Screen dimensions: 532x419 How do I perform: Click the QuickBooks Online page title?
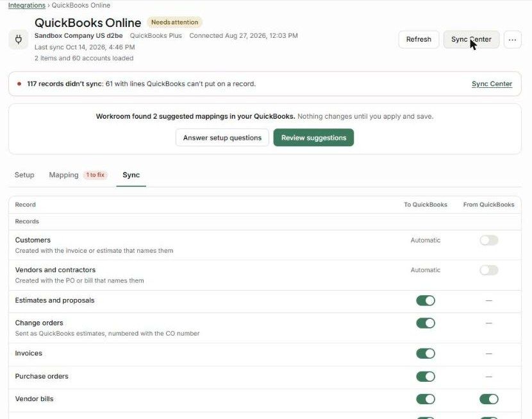pyautogui.click(x=88, y=22)
